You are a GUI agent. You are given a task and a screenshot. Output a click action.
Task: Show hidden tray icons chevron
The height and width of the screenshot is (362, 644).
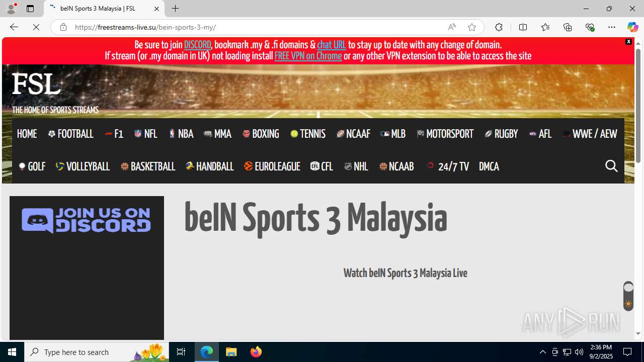tap(542, 352)
